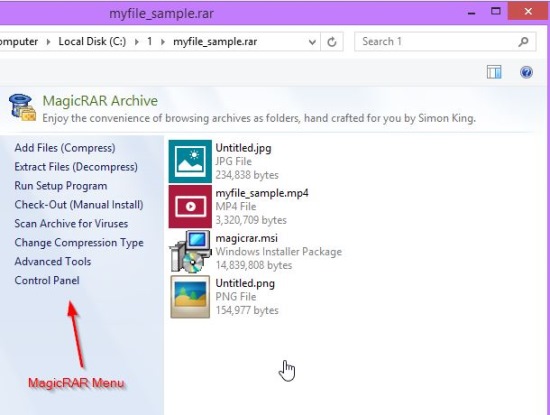Open Advanced Tools

53,261
